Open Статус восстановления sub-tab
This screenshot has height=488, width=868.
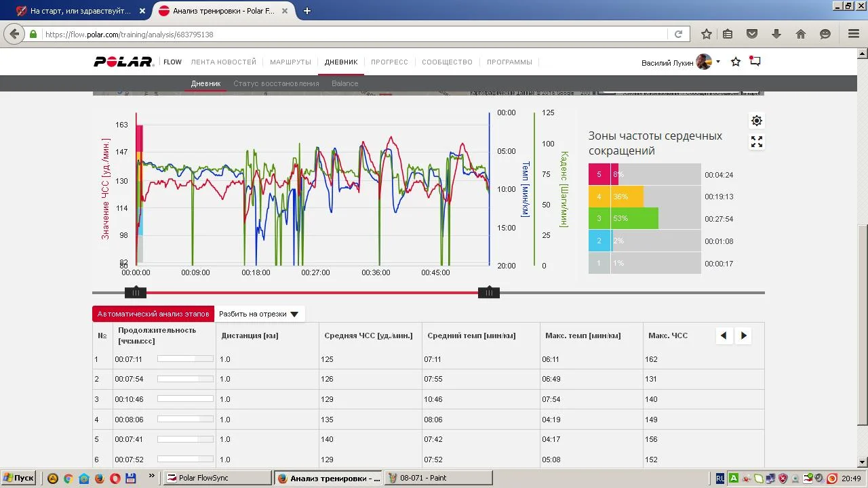(x=276, y=83)
